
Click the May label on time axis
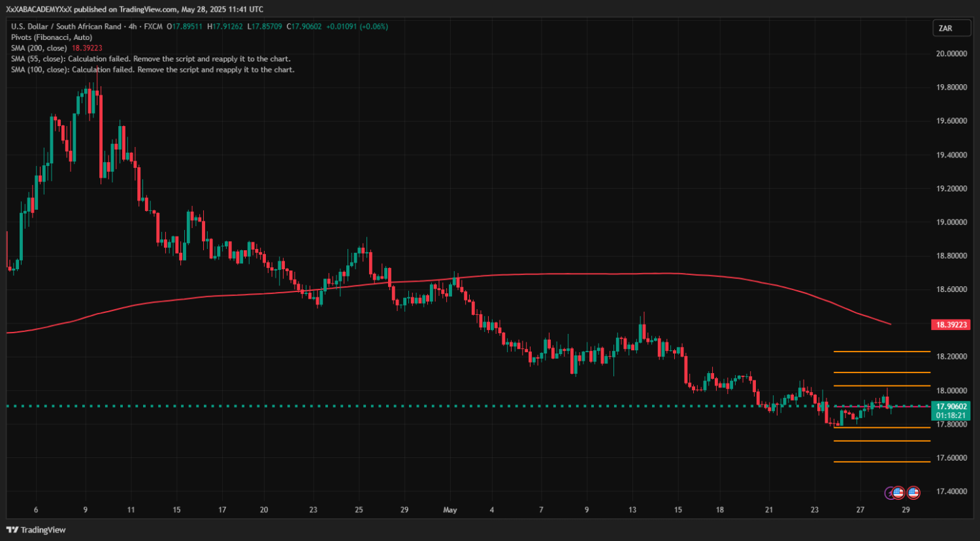tap(449, 510)
